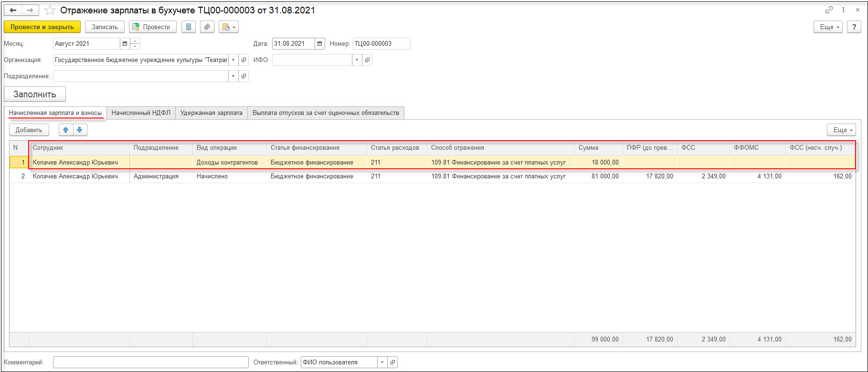
Task: Select the Начислено cell in row 2
Action: click(x=230, y=176)
